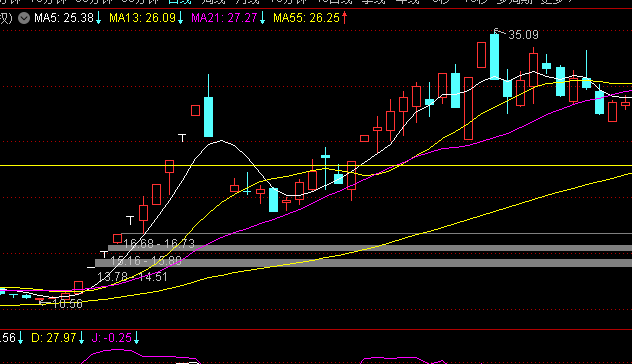Select the 15.16 - 15.89 gap band
632x364 pixels.
click(363, 263)
